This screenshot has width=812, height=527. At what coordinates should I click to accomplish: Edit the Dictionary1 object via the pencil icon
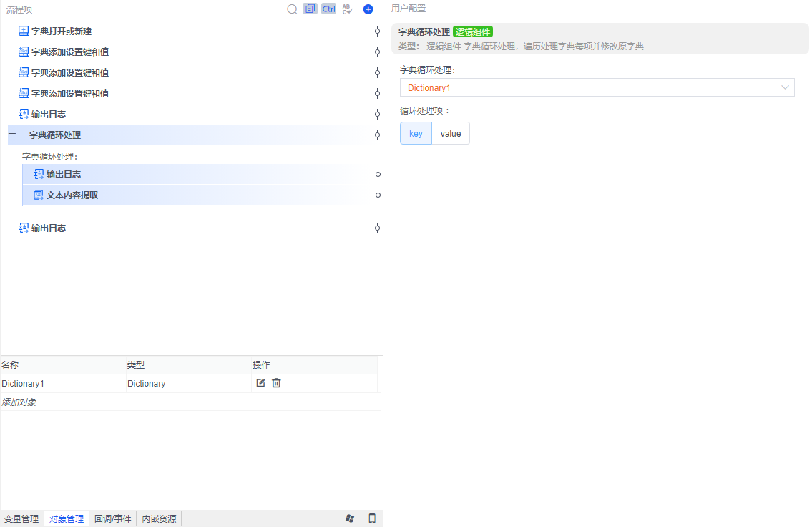(x=260, y=383)
